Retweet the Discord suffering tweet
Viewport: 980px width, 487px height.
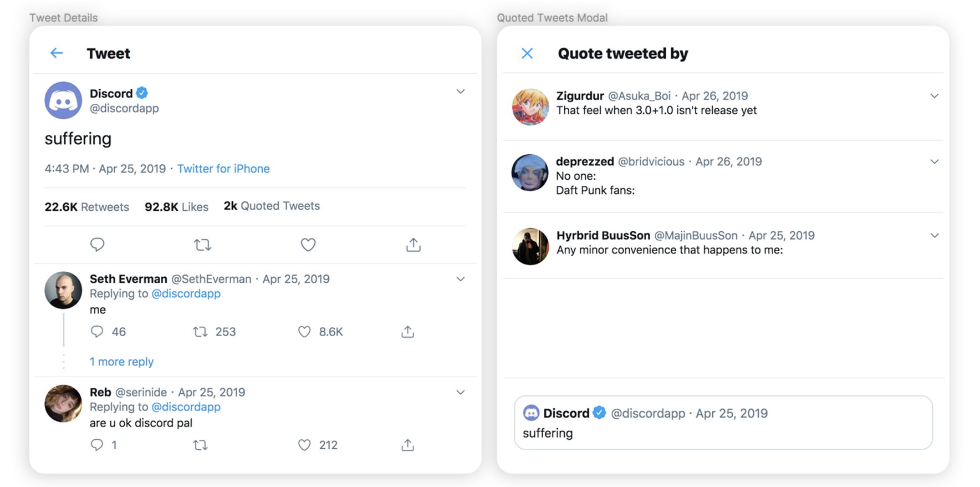202,245
